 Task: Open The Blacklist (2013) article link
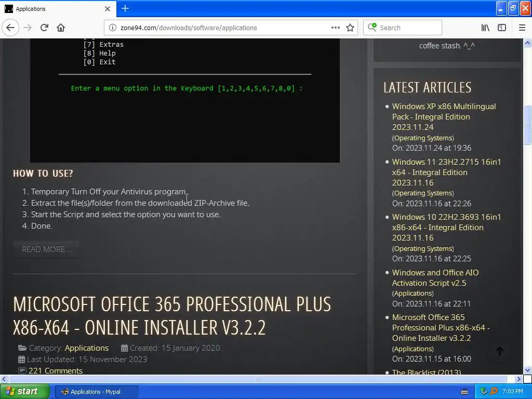[x=427, y=372]
